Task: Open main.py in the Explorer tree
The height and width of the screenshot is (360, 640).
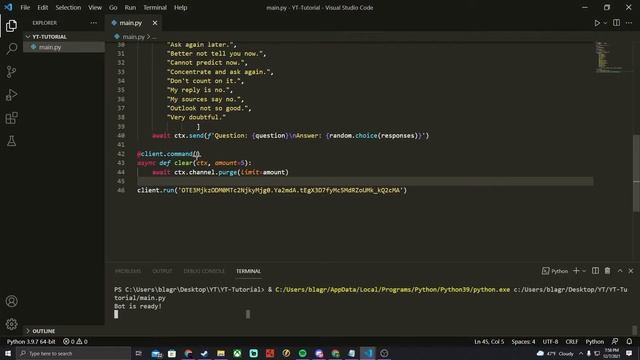Action: click(63, 47)
